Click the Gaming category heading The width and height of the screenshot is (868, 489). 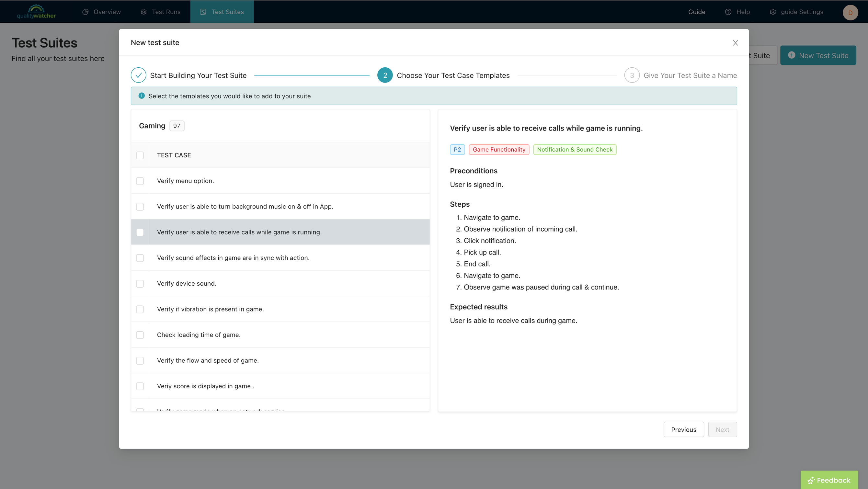[152, 126]
